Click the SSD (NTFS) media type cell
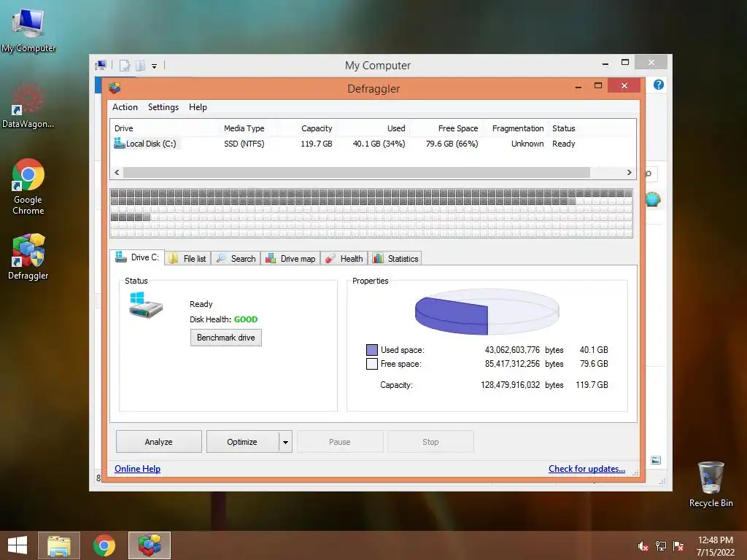Screen dimensions: 747x560 244,144
